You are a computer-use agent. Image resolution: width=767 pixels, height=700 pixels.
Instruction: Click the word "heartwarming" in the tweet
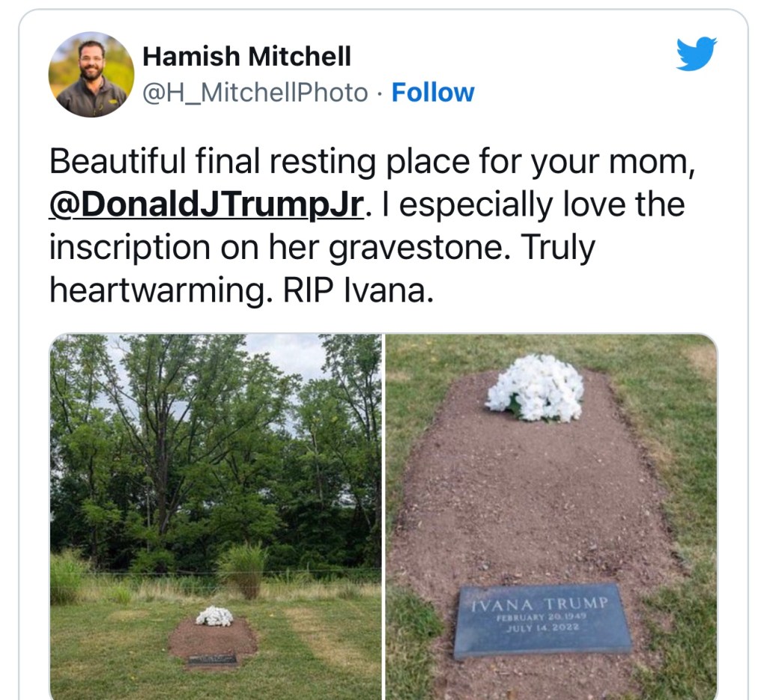click(x=157, y=290)
